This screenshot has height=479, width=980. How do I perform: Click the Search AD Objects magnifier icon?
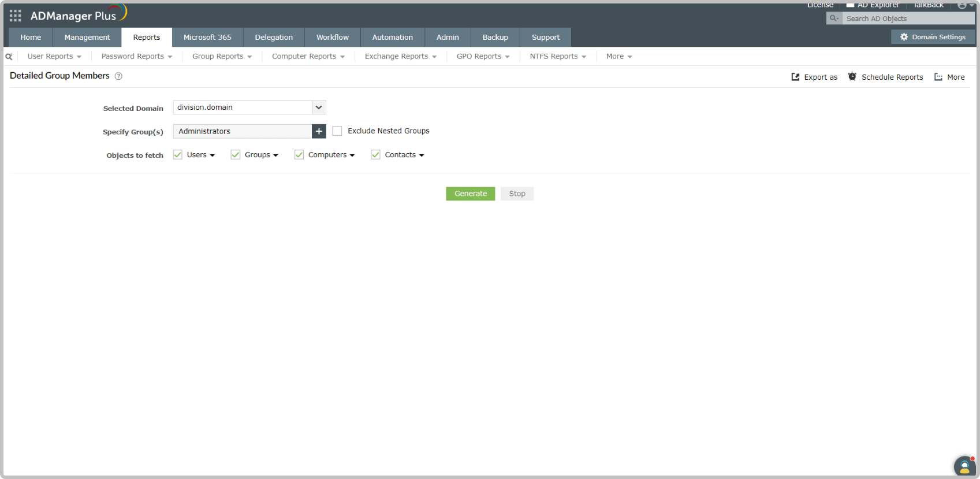[x=834, y=18]
